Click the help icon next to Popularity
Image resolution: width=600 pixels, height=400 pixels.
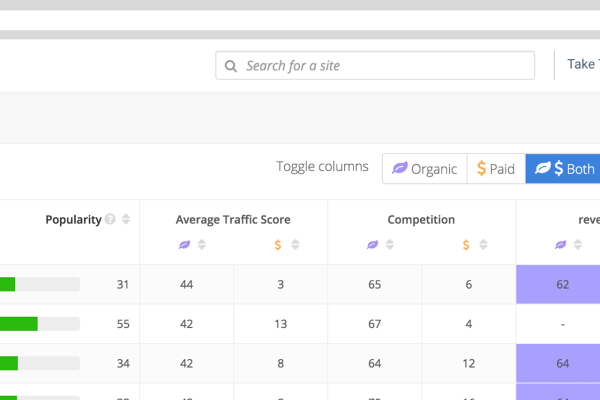pyautogui.click(x=110, y=220)
